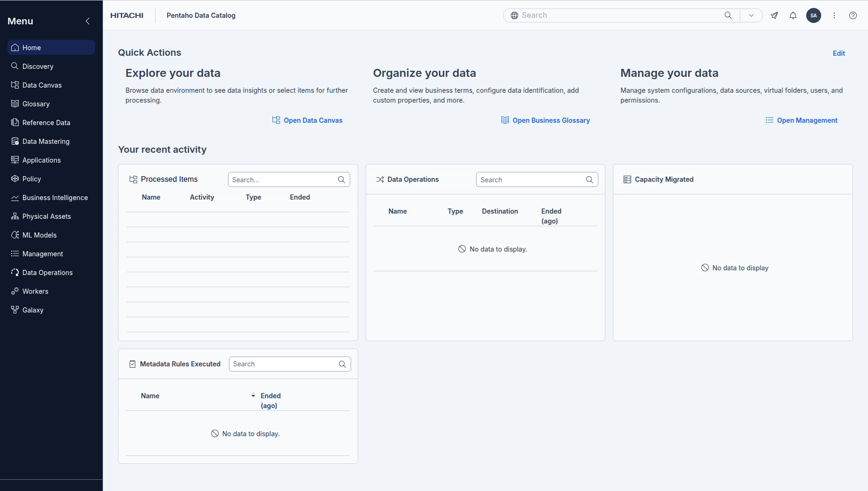Image resolution: width=868 pixels, height=491 pixels.
Task: Click the SA user avatar
Action: [x=814, y=15]
